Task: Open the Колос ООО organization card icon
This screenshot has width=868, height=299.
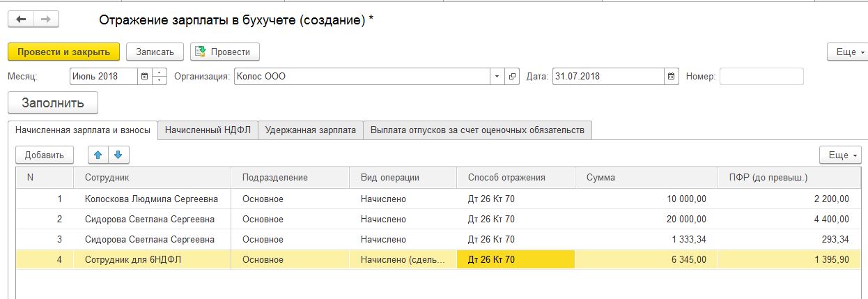Action: (x=512, y=77)
